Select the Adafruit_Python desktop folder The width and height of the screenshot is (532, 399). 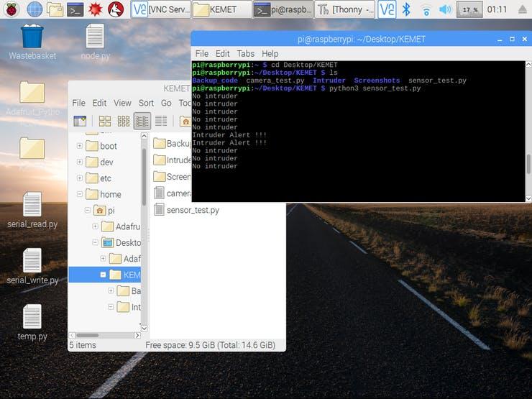[x=32, y=98]
